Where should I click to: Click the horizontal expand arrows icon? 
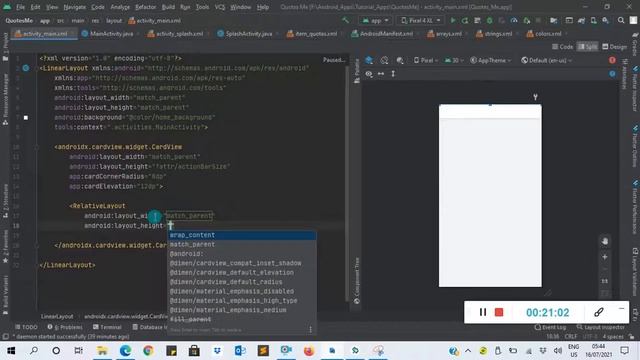381,74
